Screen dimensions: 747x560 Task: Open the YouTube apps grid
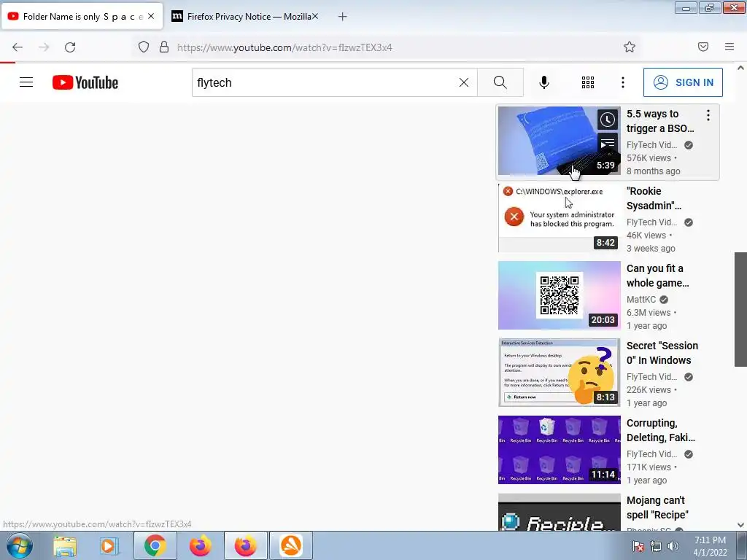pos(588,82)
